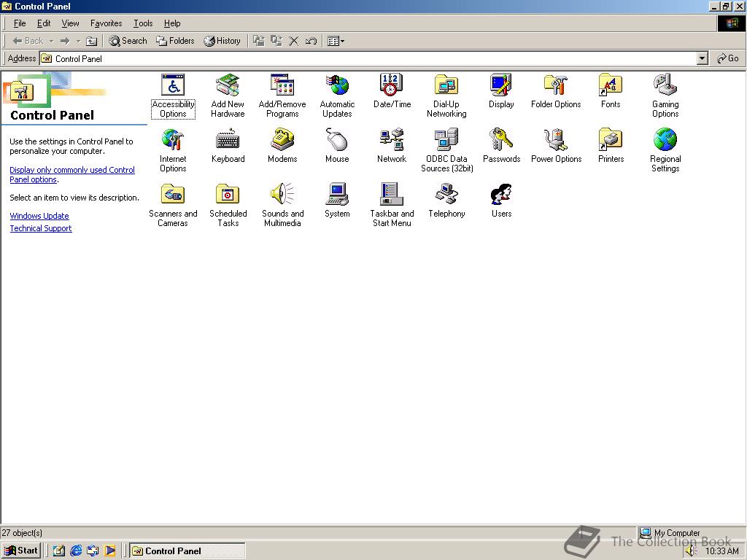Open Dial-Up Networking

click(446, 84)
